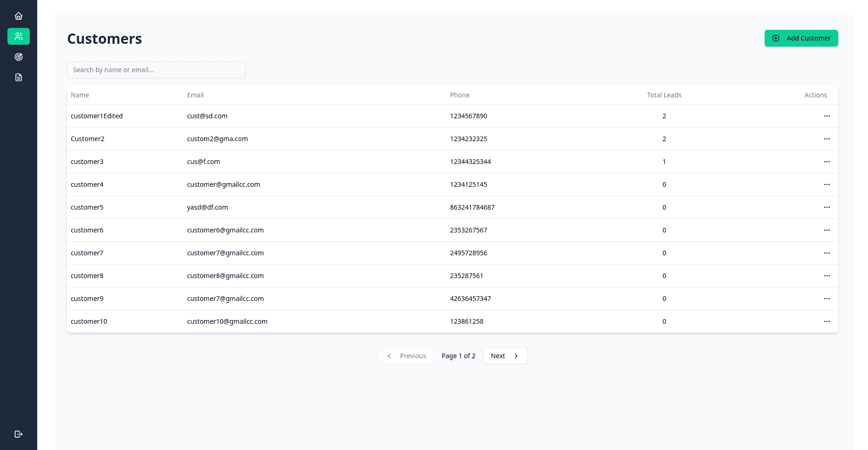Screen dimensions: 868x450
Task: Click the left chevron on Previous button
Action: pos(389,356)
